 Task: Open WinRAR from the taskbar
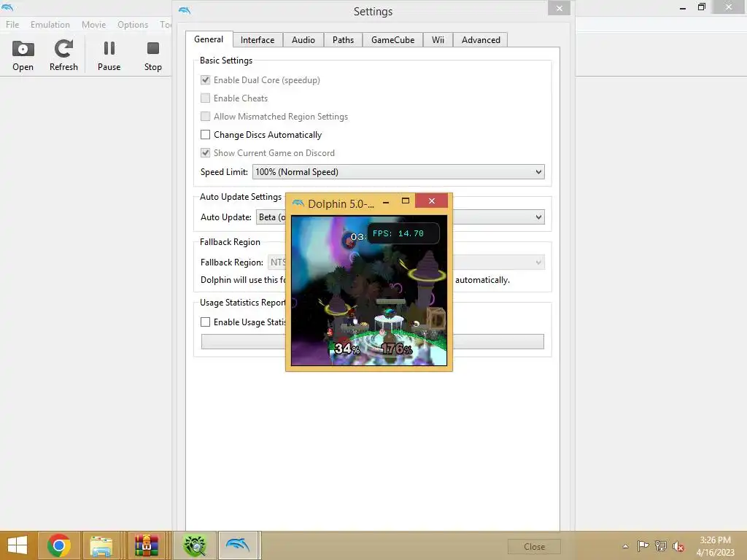click(x=146, y=545)
